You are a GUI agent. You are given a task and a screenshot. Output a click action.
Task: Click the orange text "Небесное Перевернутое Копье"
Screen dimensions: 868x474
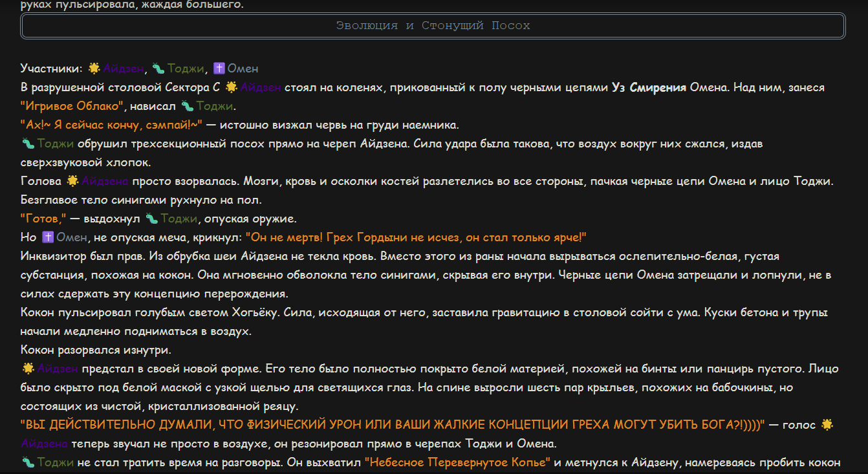click(458, 462)
